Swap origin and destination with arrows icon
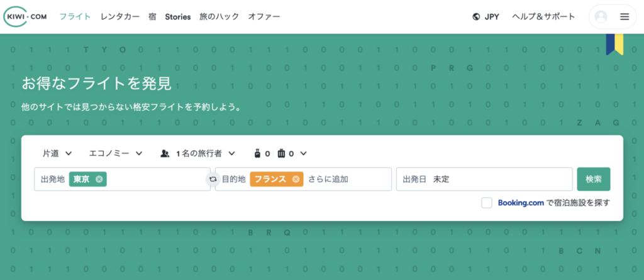Screen dimensions: 644x280 [213, 179]
